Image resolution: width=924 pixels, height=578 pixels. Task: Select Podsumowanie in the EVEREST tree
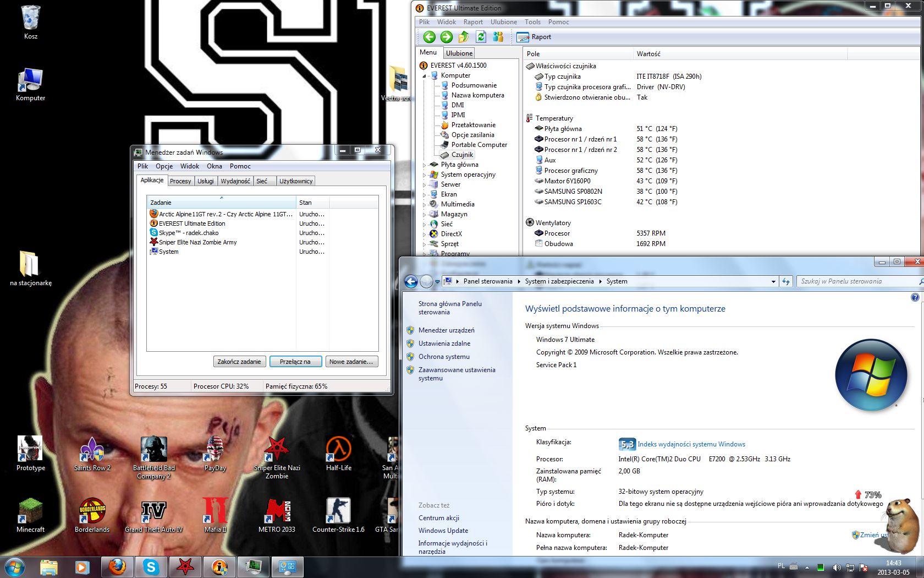pyautogui.click(x=474, y=86)
